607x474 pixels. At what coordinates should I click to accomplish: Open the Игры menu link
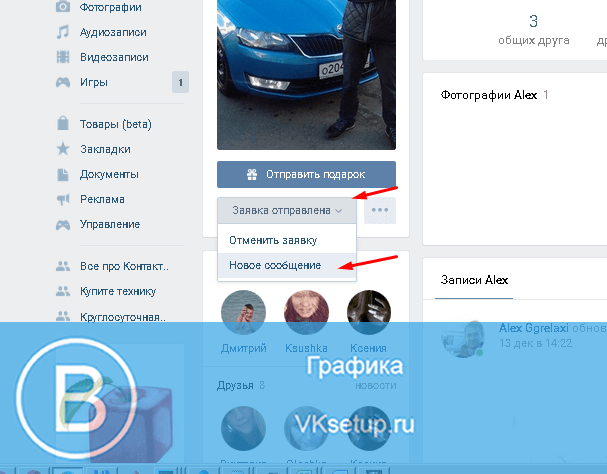94,82
